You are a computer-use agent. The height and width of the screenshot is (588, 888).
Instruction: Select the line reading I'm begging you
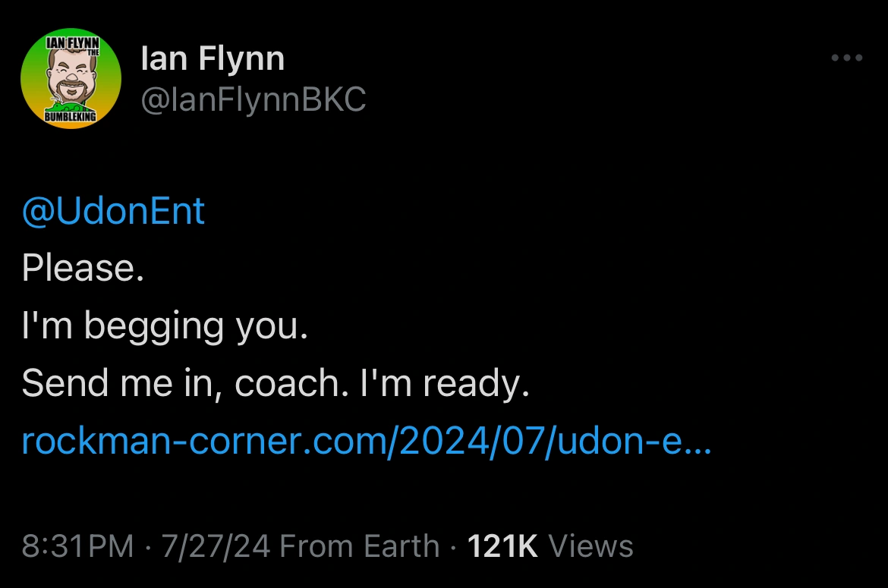click(164, 326)
